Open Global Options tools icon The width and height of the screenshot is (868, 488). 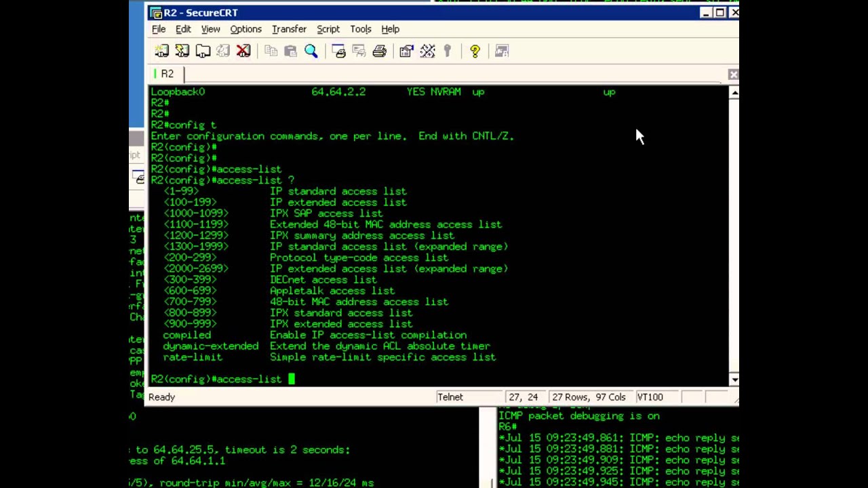click(427, 51)
